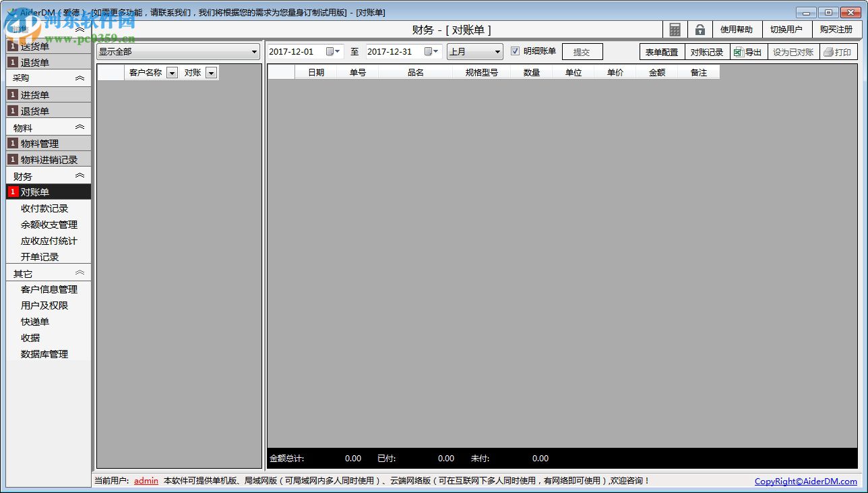Image resolution: width=868 pixels, height=493 pixels.
Task: Open the 上月 period dropdown
Action: (x=475, y=52)
